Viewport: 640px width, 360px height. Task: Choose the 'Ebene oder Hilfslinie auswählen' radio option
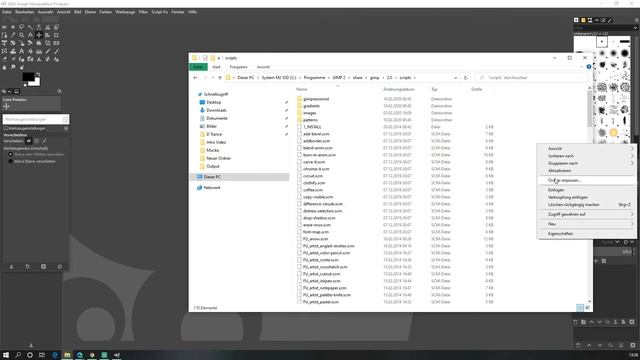coord(11,155)
